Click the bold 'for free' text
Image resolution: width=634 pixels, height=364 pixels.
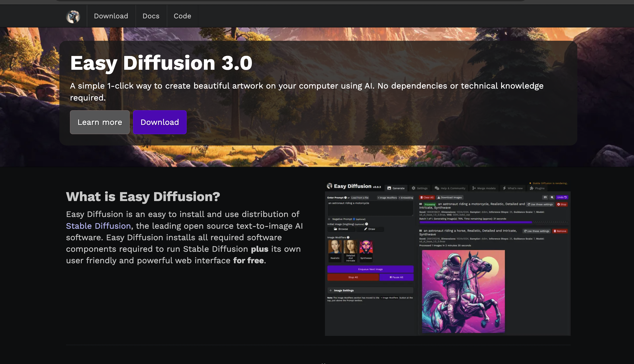248,261
